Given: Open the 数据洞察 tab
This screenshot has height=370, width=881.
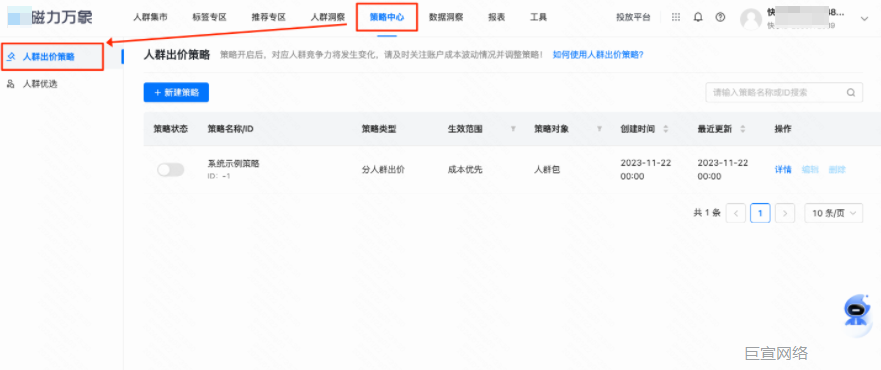Looking at the screenshot, I should 446,17.
